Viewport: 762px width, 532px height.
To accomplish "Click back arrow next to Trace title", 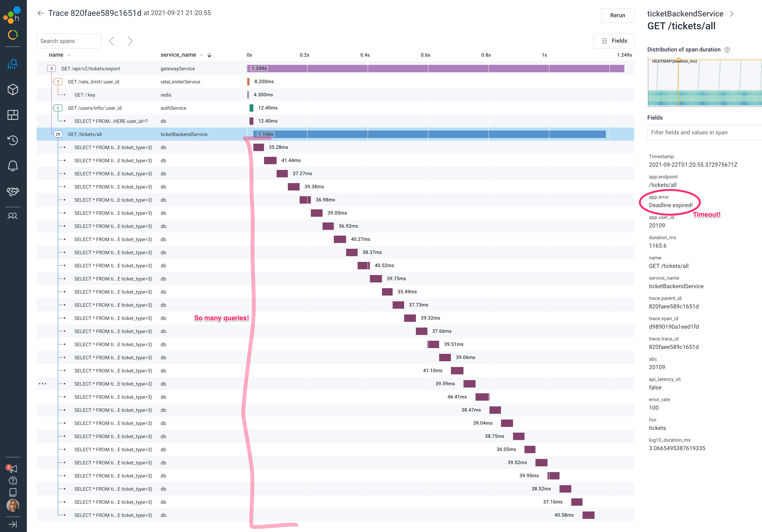I will tap(40, 13).
